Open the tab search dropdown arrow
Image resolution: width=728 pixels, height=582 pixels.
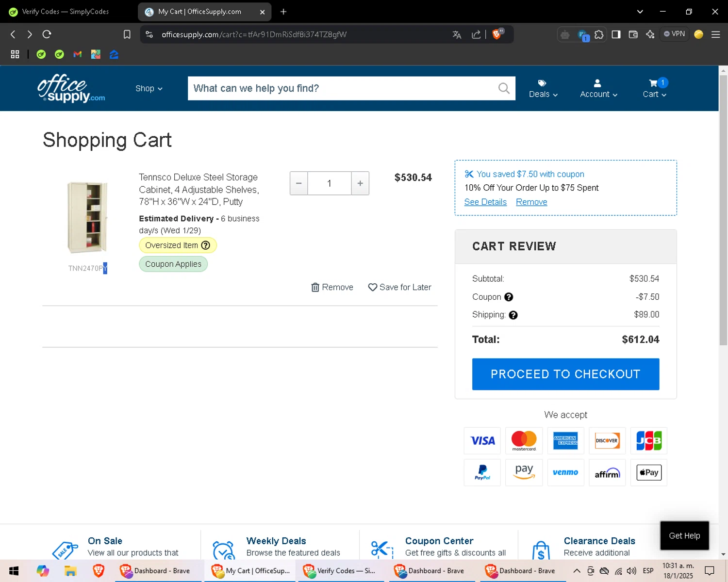point(640,12)
